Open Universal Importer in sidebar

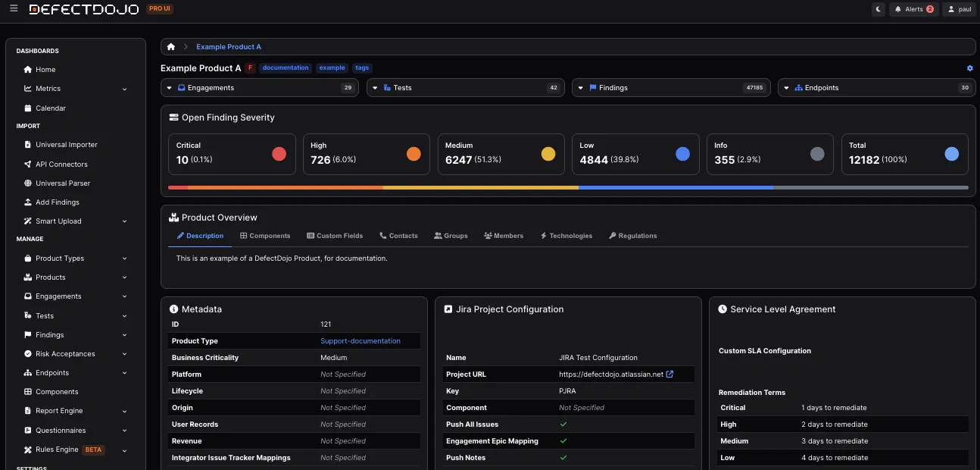click(66, 145)
